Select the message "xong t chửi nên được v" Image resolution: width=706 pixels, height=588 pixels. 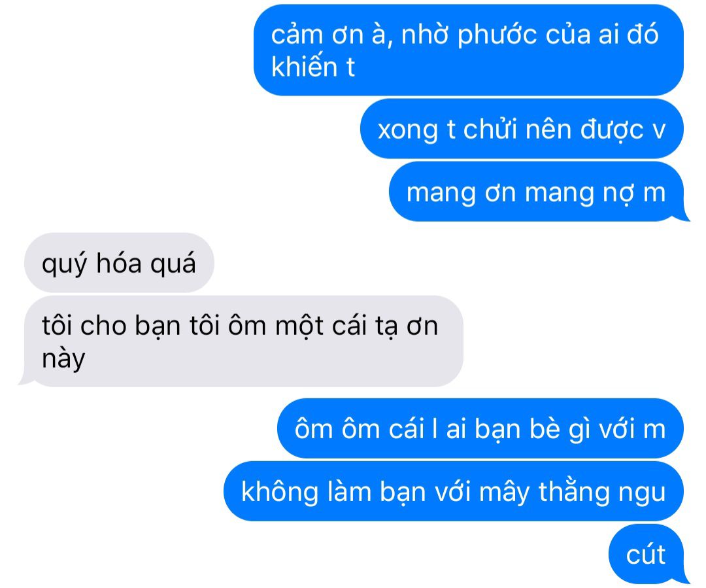tap(522, 129)
